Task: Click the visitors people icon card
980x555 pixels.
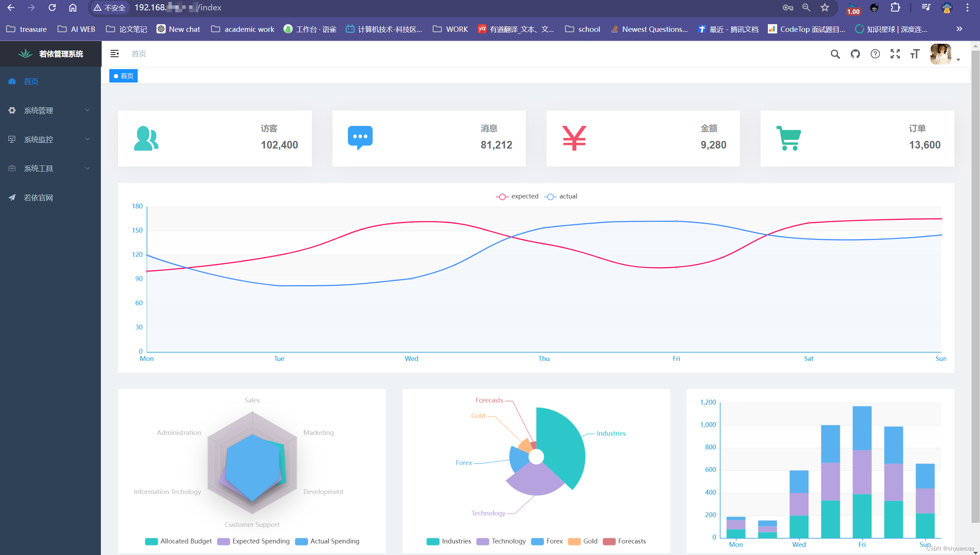Action: pyautogui.click(x=146, y=139)
